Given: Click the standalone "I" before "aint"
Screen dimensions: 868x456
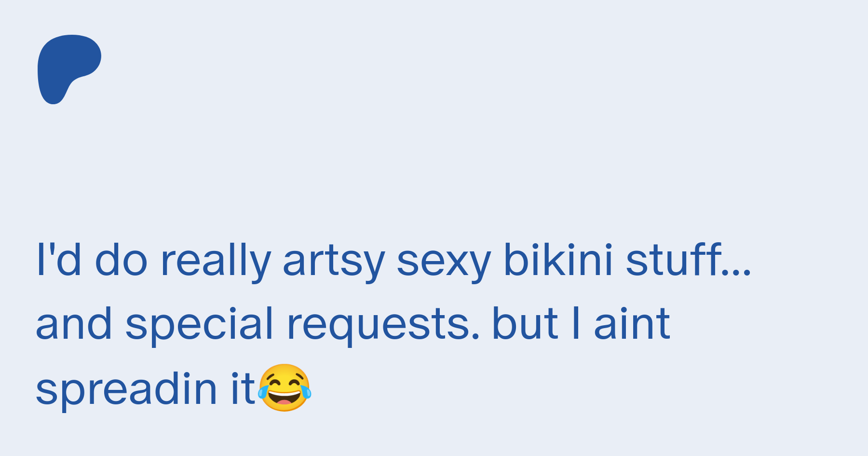Looking at the screenshot, I should [x=576, y=323].
